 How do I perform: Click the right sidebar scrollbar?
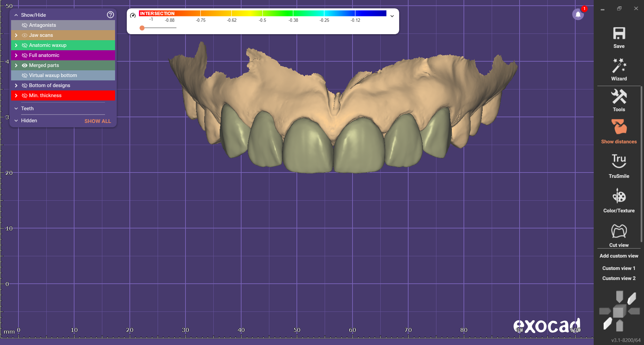[x=641, y=164]
